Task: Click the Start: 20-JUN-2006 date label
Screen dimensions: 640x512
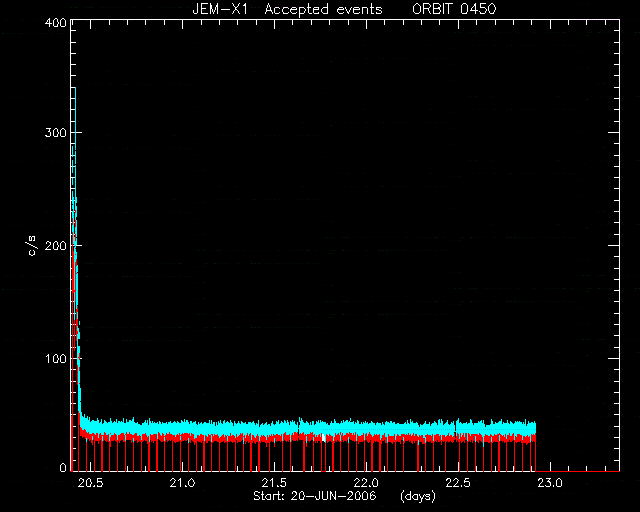Action: point(315,496)
